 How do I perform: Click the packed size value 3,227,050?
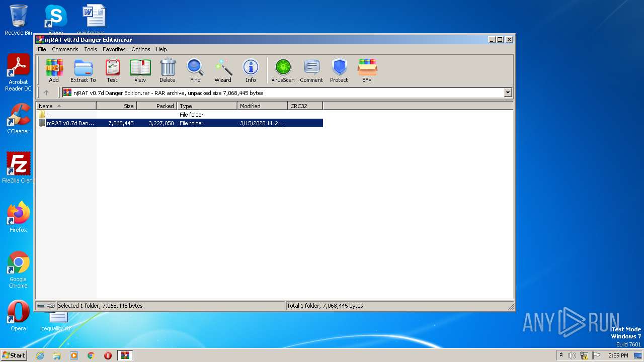click(161, 123)
